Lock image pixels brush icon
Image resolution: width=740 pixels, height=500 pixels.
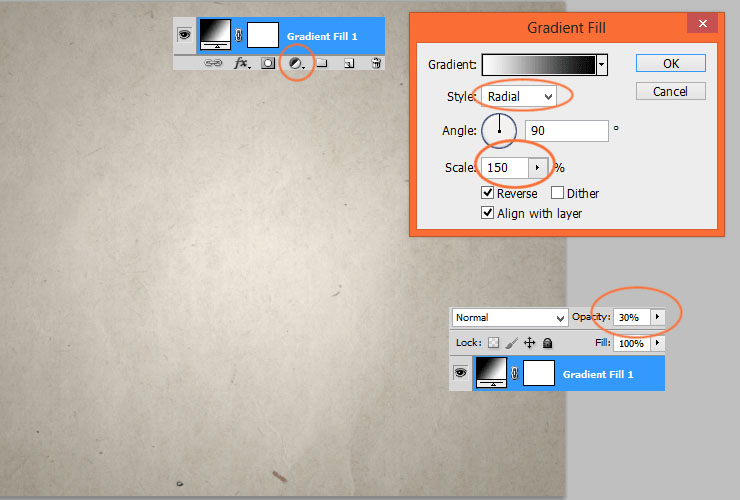pyautogui.click(x=511, y=343)
